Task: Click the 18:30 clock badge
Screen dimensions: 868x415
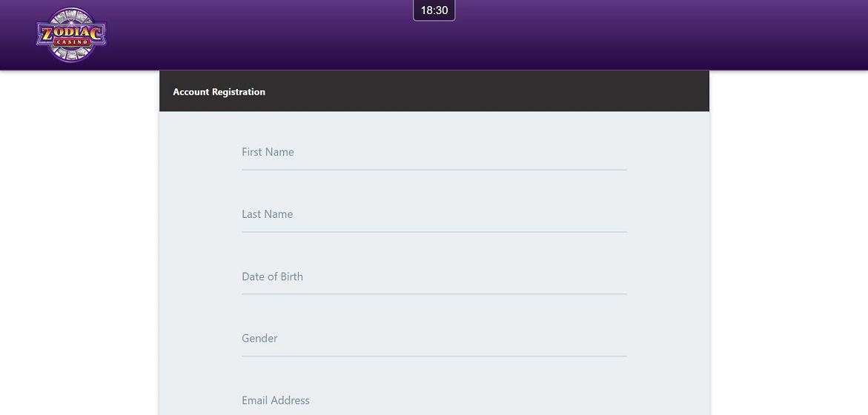Action: (434, 10)
